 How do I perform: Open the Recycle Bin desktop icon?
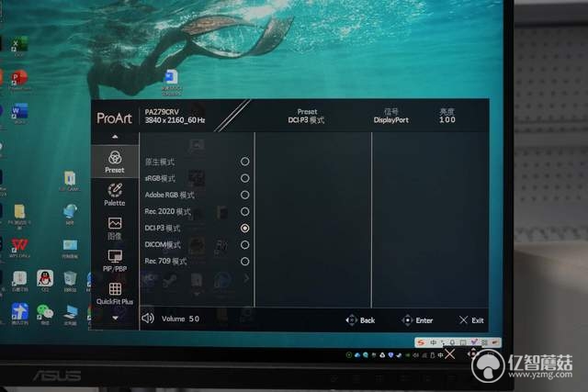click(70, 281)
